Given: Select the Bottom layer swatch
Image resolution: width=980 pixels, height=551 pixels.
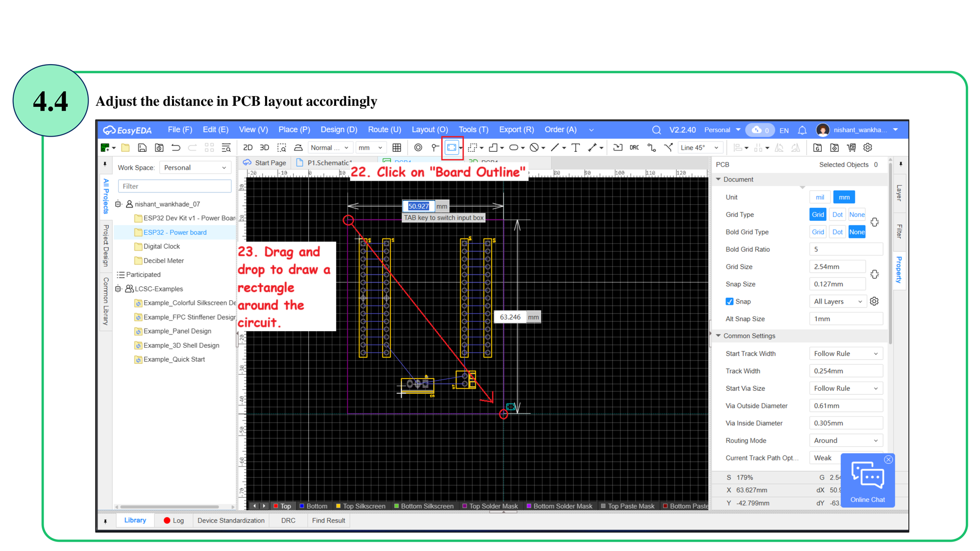Looking at the screenshot, I should coord(302,506).
